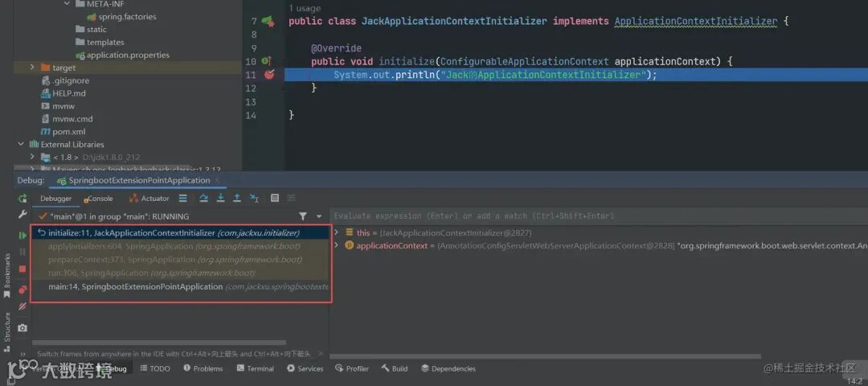The image size is (868, 386).
Task: Open debugger settings wrench icon
Action: click(23, 215)
